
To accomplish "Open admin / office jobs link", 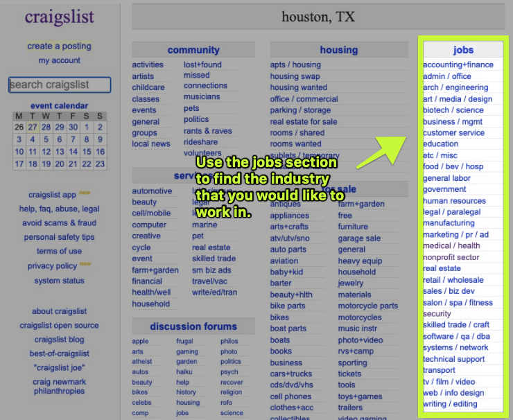I will [x=447, y=76].
